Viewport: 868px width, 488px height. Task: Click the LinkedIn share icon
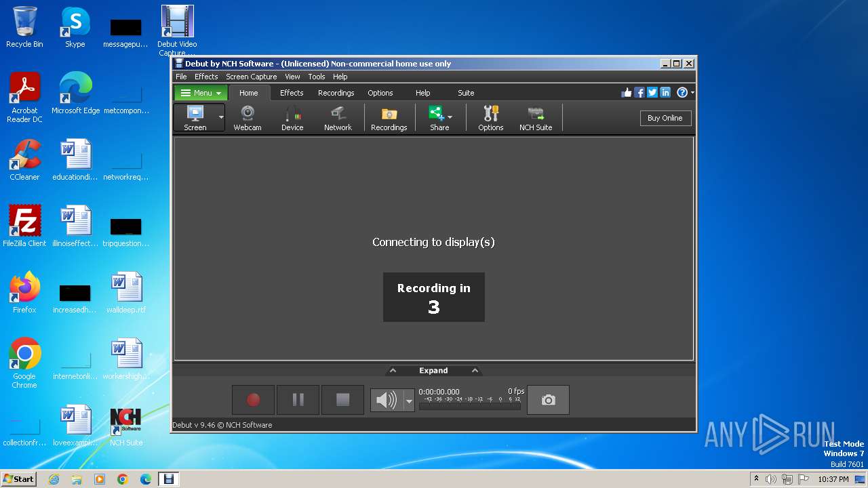[665, 93]
